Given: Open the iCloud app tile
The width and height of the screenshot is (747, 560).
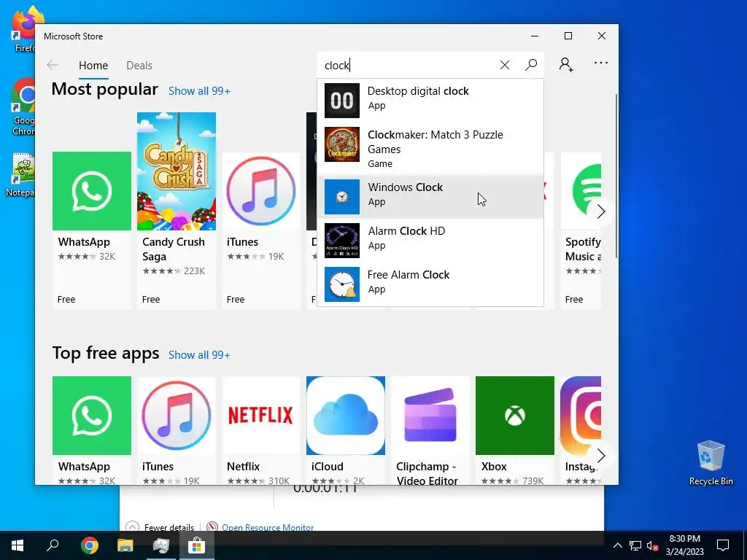Looking at the screenshot, I should [x=345, y=430].
